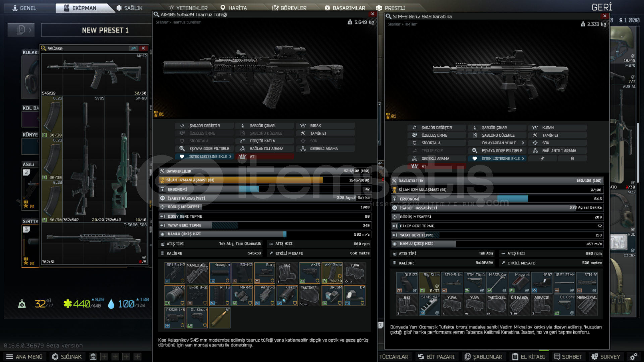The image size is (644, 362).
Task: Click the GL Core stock slot
Action: pyautogui.click(x=565, y=305)
